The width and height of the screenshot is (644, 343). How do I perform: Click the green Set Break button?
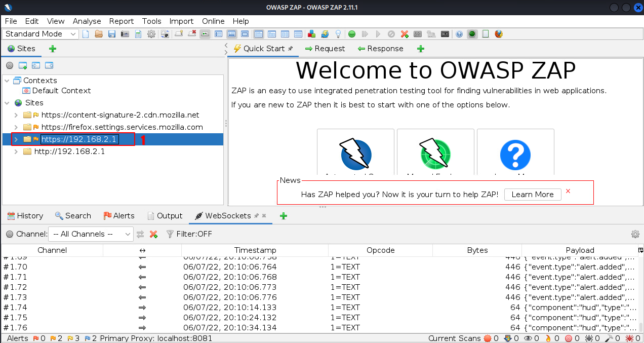tap(351, 34)
